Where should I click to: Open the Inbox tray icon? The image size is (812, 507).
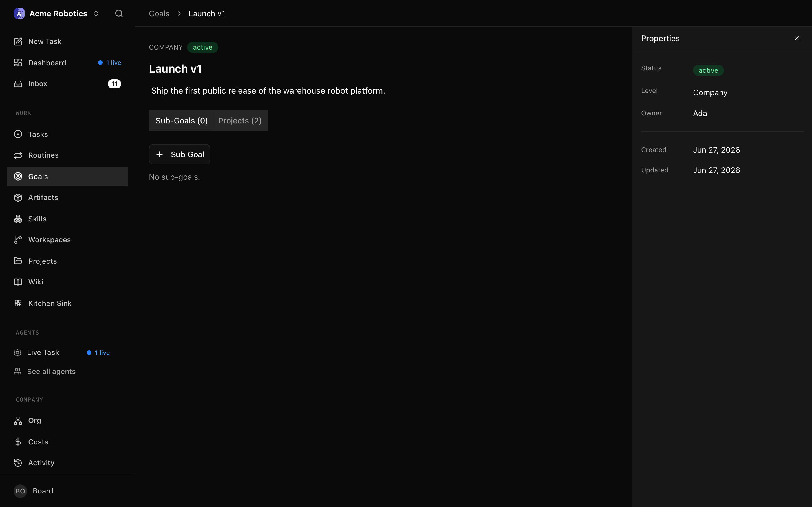click(18, 83)
